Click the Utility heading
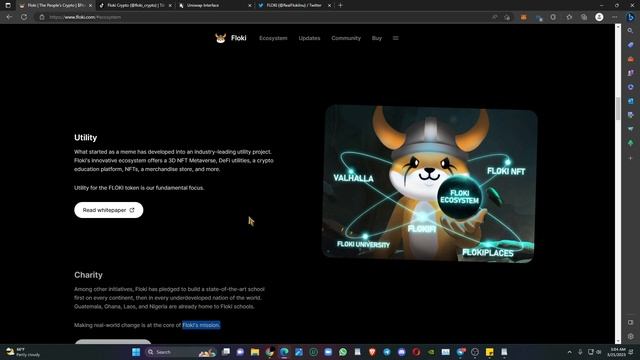The width and height of the screenshot is (640, 360). click(85, 138)
